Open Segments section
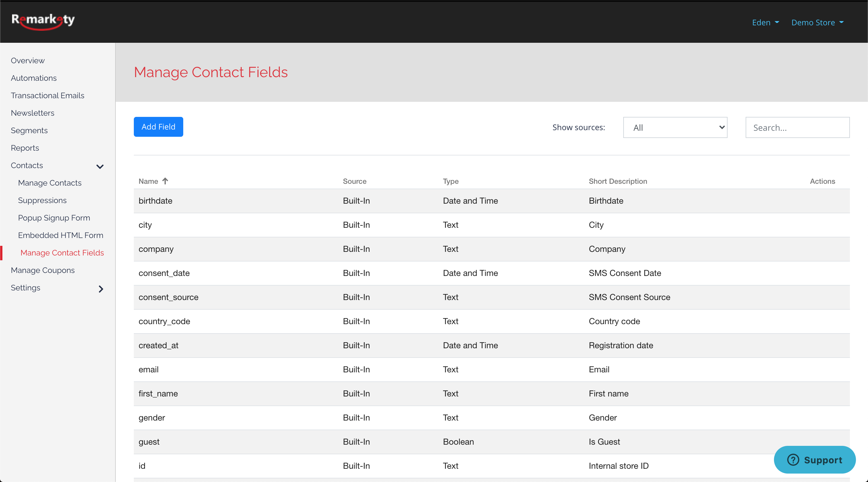 coord(29,130)
